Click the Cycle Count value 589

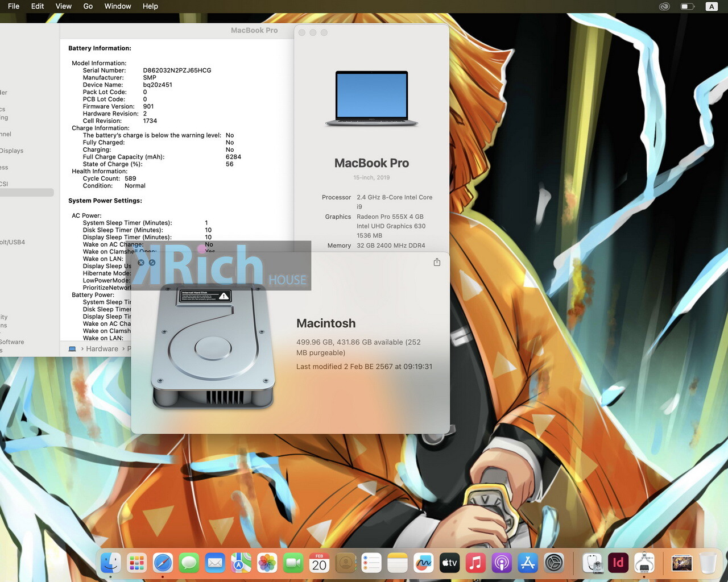tap(130, 178)
